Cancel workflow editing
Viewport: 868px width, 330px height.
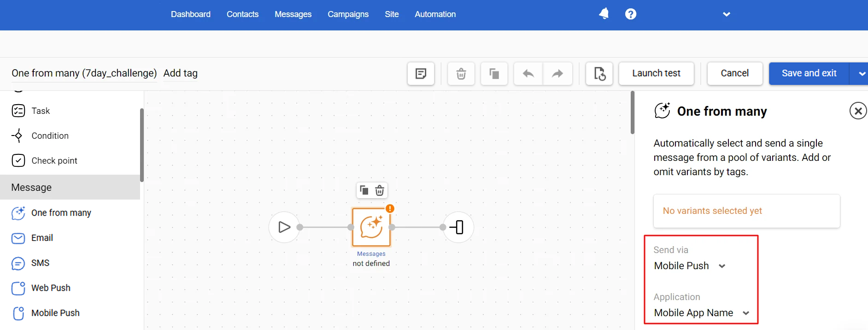[x=734, y=74]
